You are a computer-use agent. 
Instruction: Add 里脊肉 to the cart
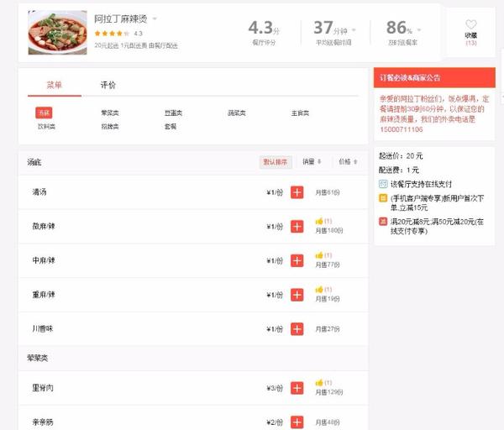(297, 388)
